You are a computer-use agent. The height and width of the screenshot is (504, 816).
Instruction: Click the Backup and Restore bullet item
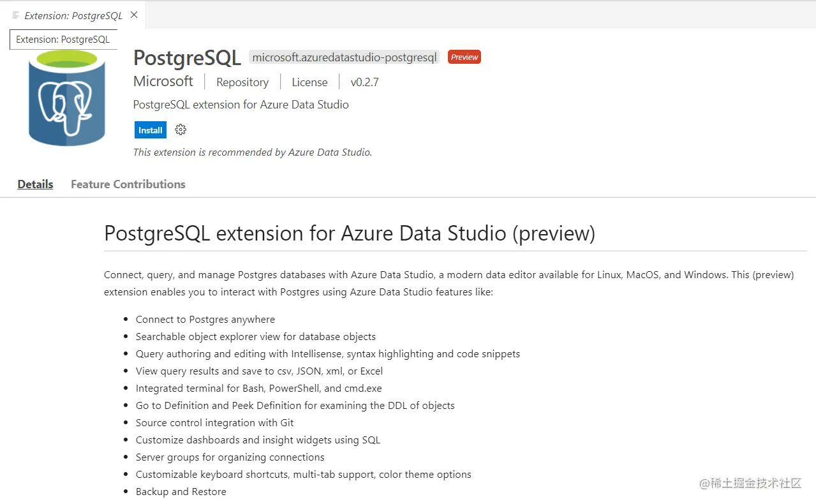point(181,491)
